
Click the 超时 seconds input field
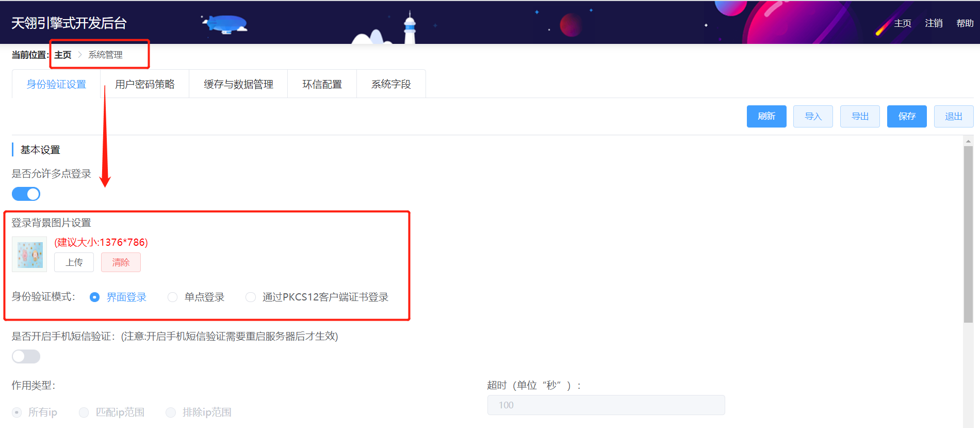tap(606, 405)
